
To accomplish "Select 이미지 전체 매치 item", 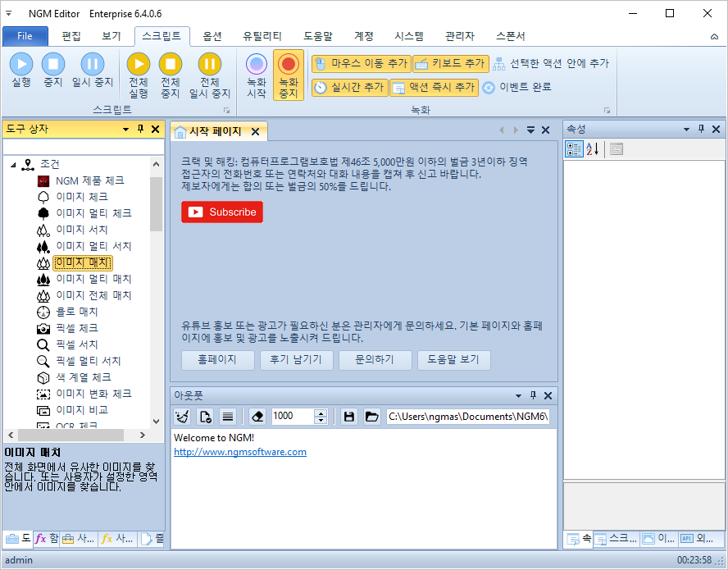I will point(93,295).
